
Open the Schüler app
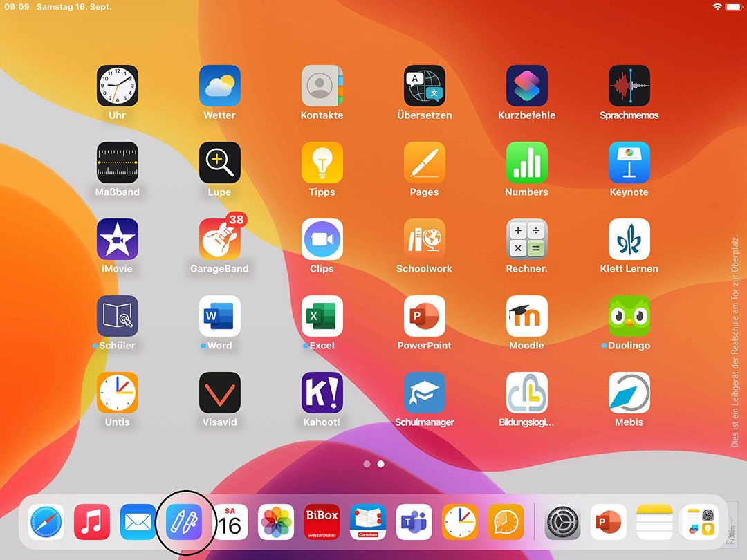click(x=117, y=316)
